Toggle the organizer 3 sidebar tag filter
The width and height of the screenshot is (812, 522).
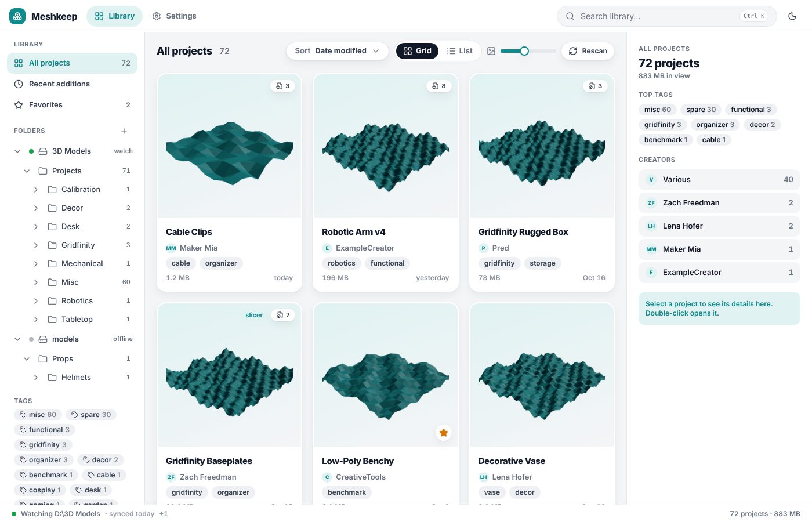[x=43, y=460]
